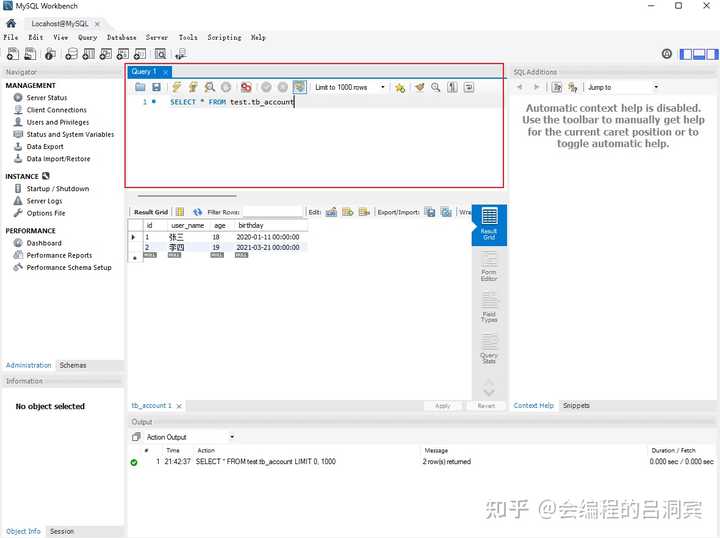Open the Scripting menu
Viewport: 720px width, 538px height.
(224, 37)
